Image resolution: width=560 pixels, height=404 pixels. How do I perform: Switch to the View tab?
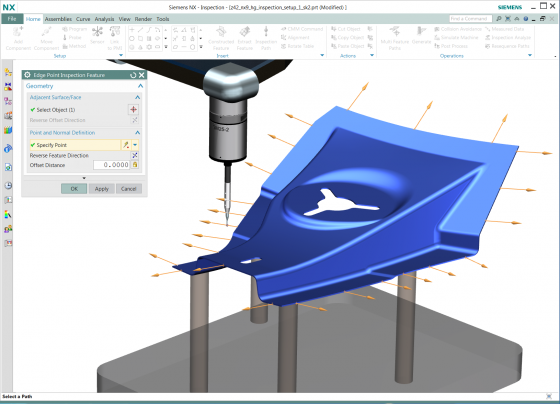tap(124, 19)
